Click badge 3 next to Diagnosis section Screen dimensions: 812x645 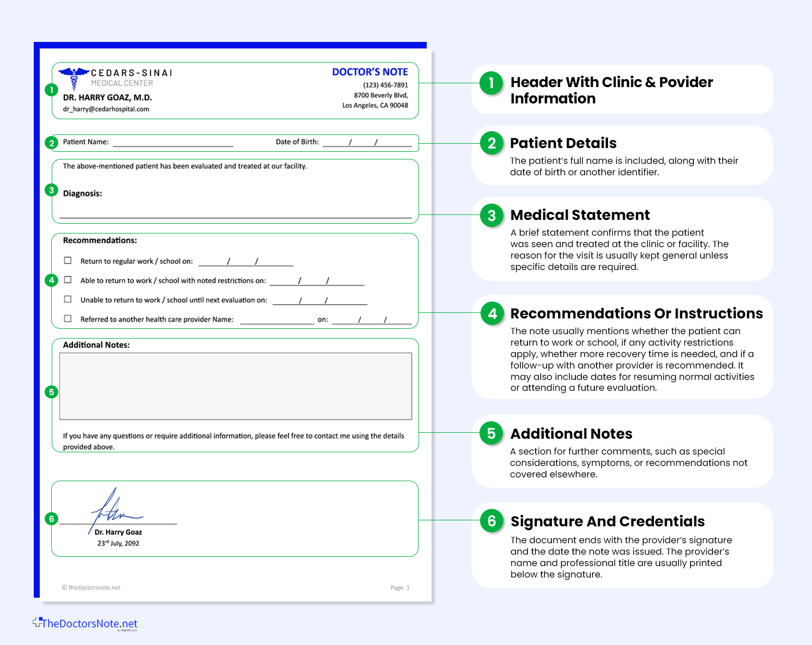point(52,190)
